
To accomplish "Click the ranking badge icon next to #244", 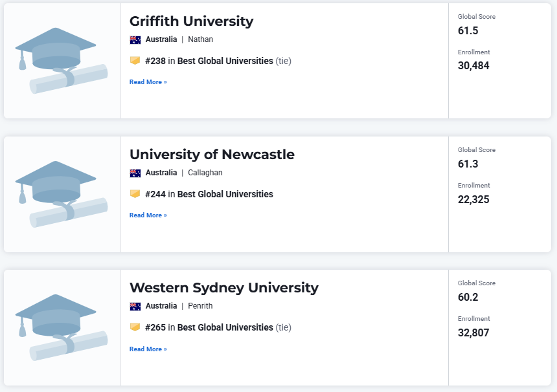I will click(x=135, y=194).
